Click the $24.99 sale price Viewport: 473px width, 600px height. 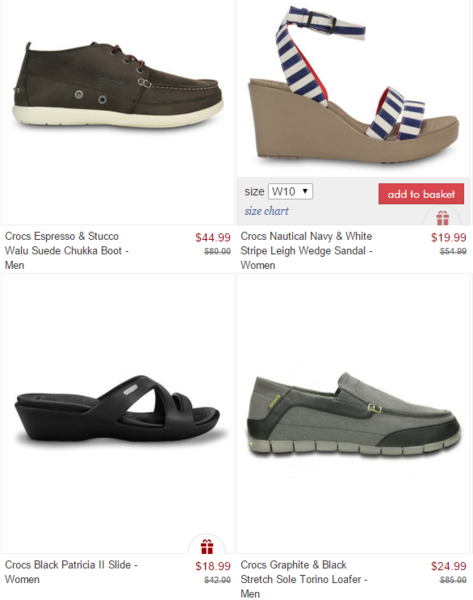449,566
